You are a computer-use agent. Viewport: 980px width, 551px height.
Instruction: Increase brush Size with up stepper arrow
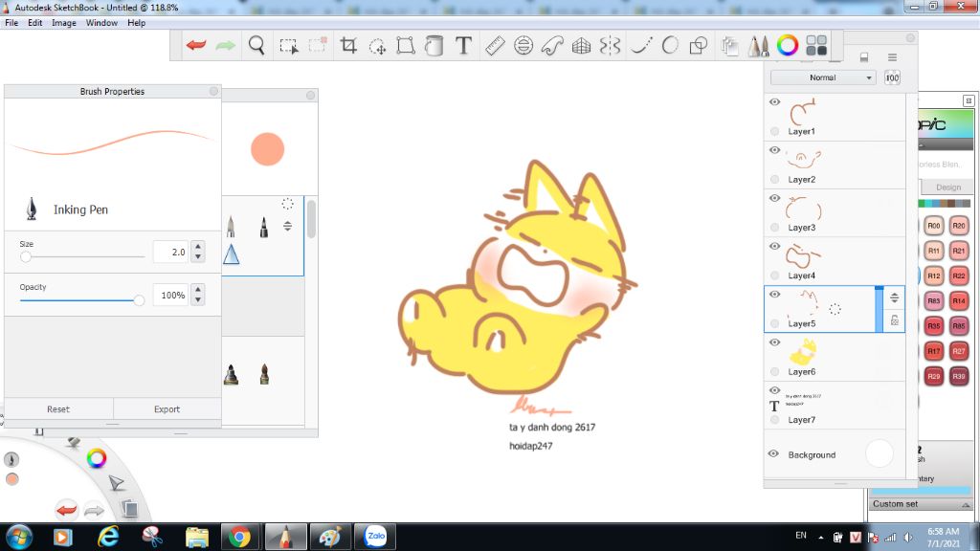[x=198, y=246]
